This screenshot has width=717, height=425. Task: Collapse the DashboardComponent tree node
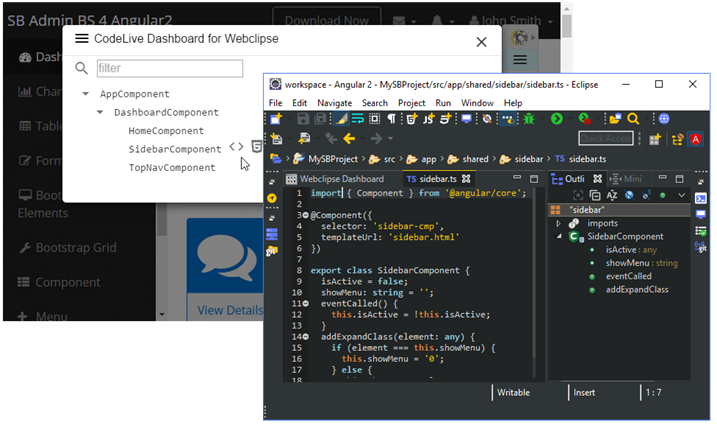pyautogui.click(x=100, y=113)
